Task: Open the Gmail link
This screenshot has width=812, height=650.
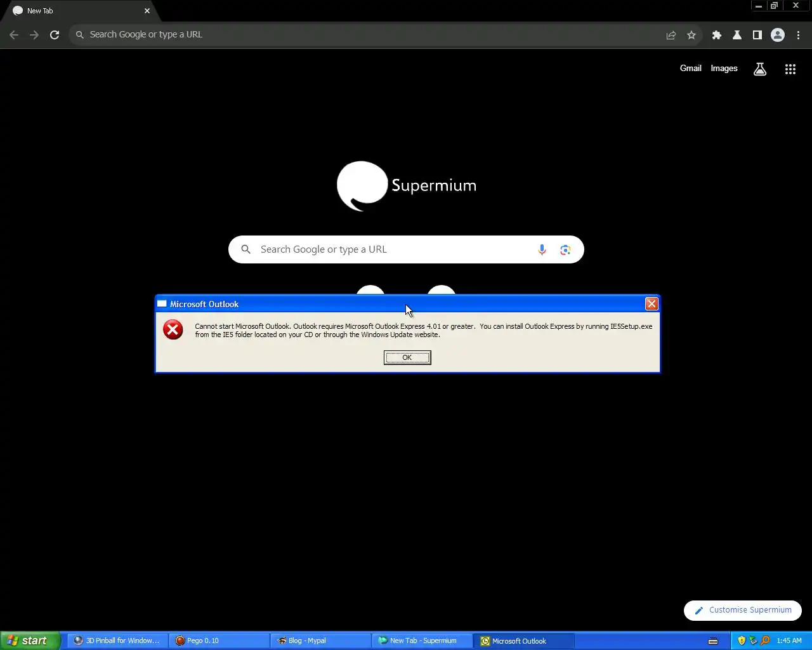Action: (x=690, y=68)
